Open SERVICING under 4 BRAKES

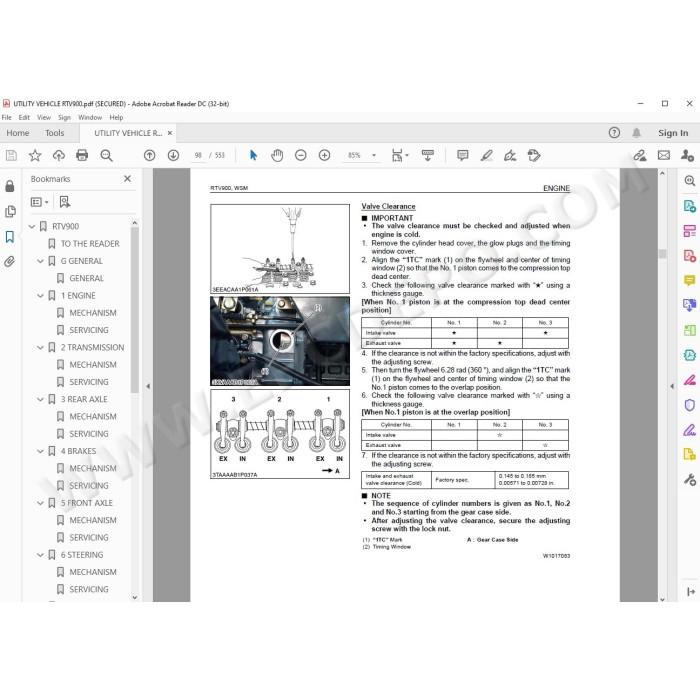(x=89, y=485)
